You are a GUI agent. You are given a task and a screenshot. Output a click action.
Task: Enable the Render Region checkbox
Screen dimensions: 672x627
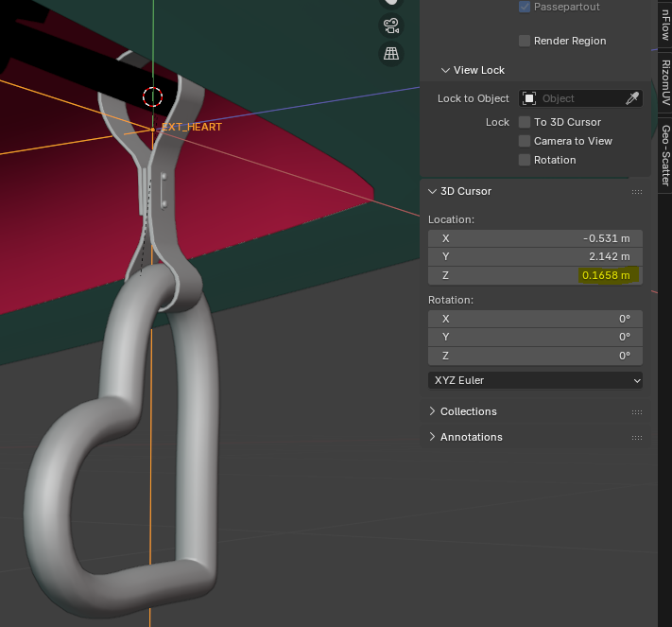[525, 41]
